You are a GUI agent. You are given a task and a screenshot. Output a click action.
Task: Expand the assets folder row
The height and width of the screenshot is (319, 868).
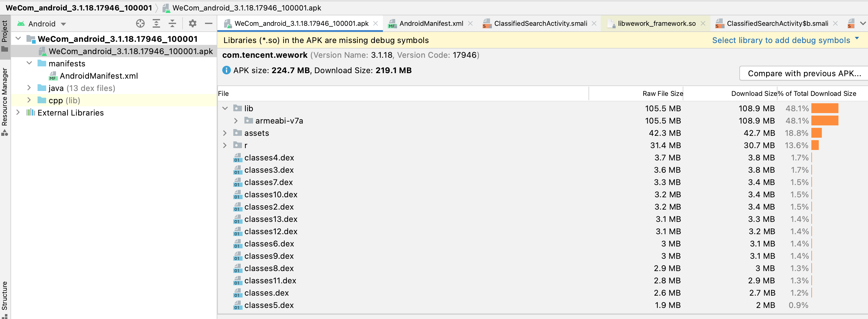(225, 133)
